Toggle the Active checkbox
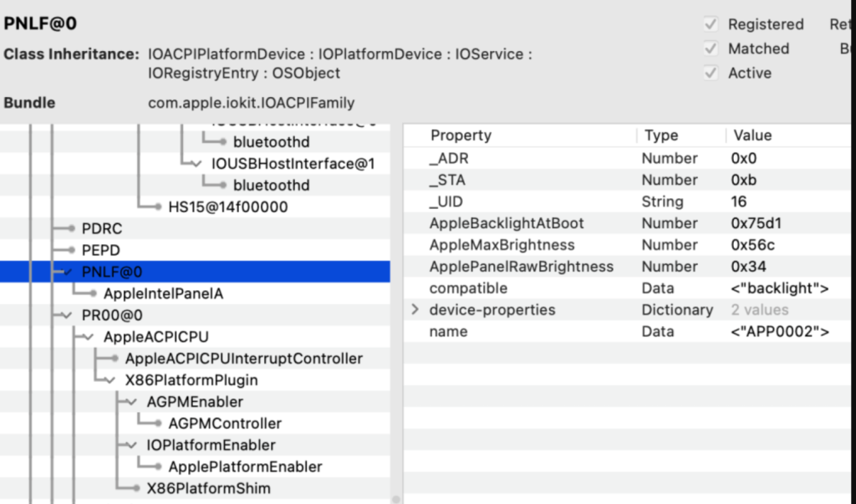Image resolution: width=856 pixels, height=504 pixels. pos(711,74)
